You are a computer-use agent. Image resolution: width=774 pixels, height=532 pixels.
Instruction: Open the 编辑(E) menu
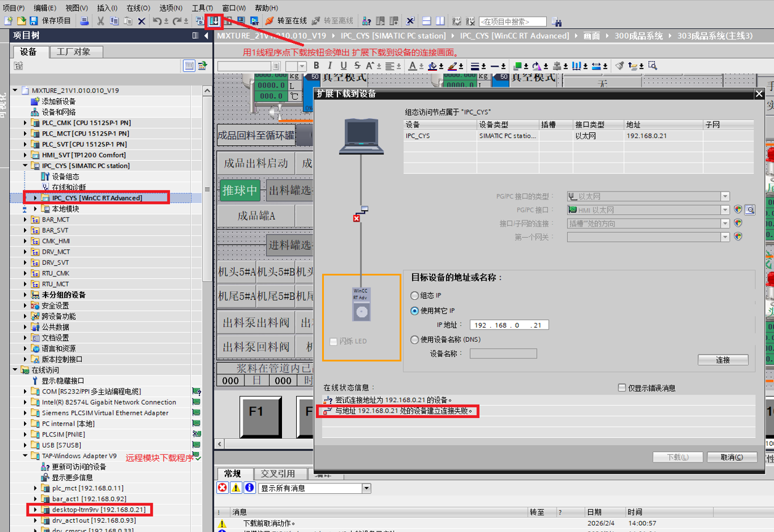[x=44, y=8]
